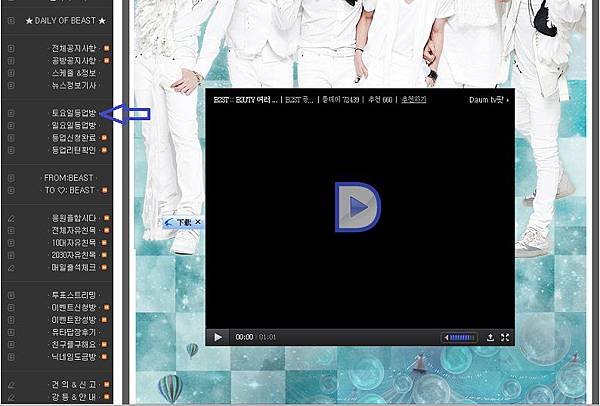Click board icon beside FROM:BEAST

pos(11,178)
